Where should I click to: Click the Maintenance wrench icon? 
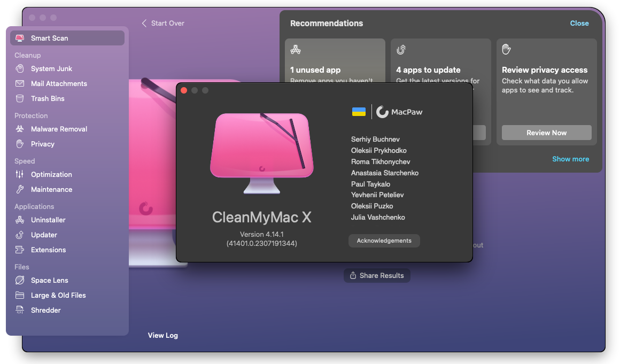[20, 189]
